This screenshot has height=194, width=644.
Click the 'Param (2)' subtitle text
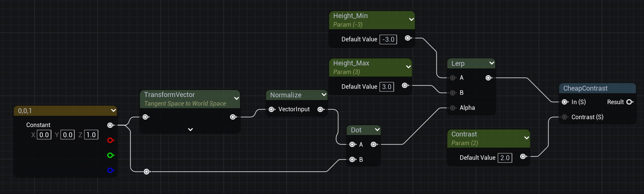465,143
